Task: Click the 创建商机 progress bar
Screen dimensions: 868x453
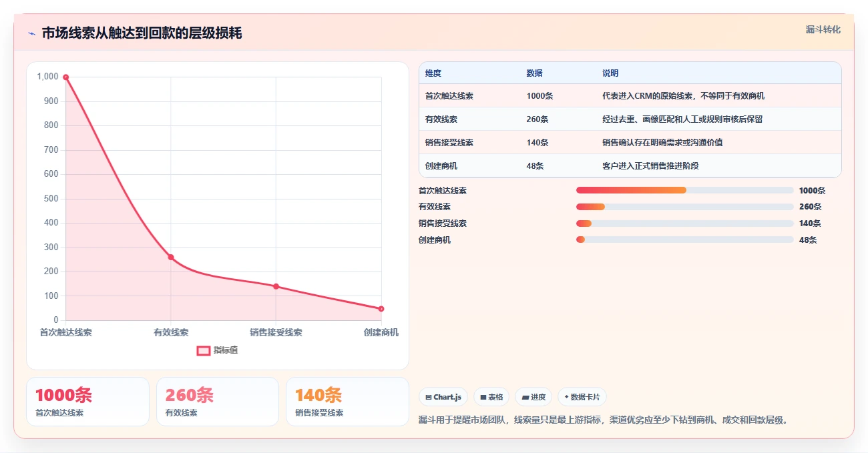Action: [x=685, y=240]
